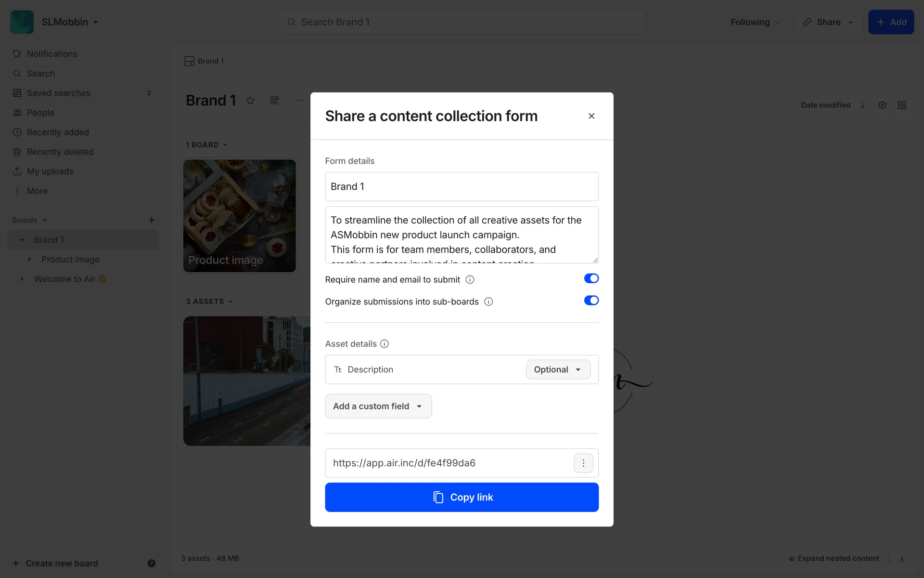Click the link options three-dot icon
924x578 pixels.
click(x=583, y=463)
